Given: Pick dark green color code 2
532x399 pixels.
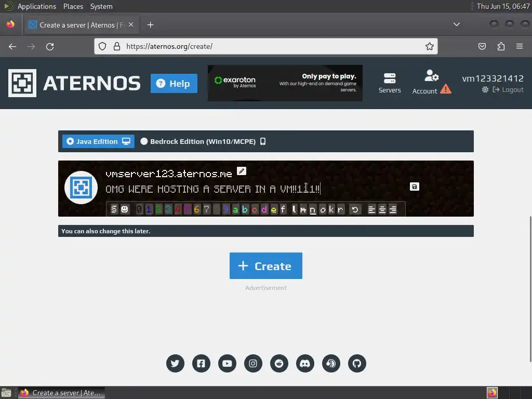Looking at the screenshot, I should pyautogui.click(x=158, y=209).
